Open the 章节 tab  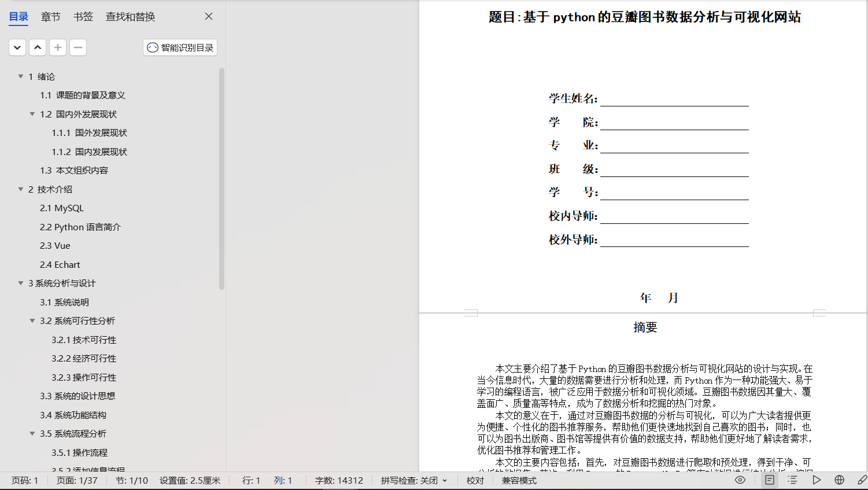[x=51, y=17]
